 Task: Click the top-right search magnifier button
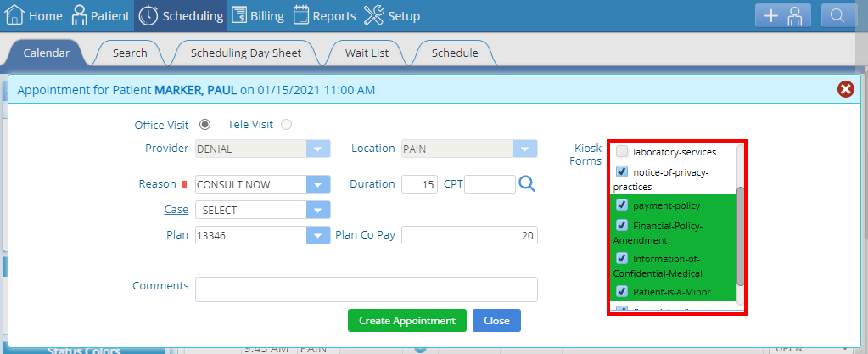[838, 15]
